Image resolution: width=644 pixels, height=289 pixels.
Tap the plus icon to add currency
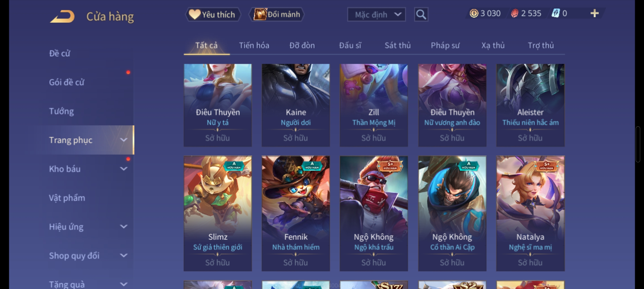pos(594,13)
